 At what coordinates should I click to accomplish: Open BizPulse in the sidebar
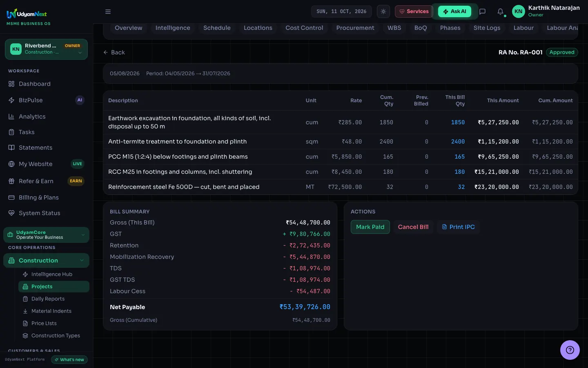pyautogui.click(x=46, y=100)
